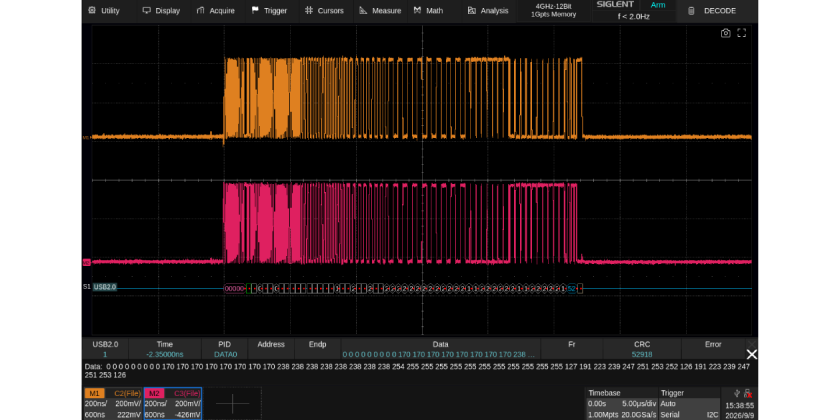This screenshot has height=420, width=840.
Task: Click the Cursors grid icon
Action: click(x=309, y=11)
